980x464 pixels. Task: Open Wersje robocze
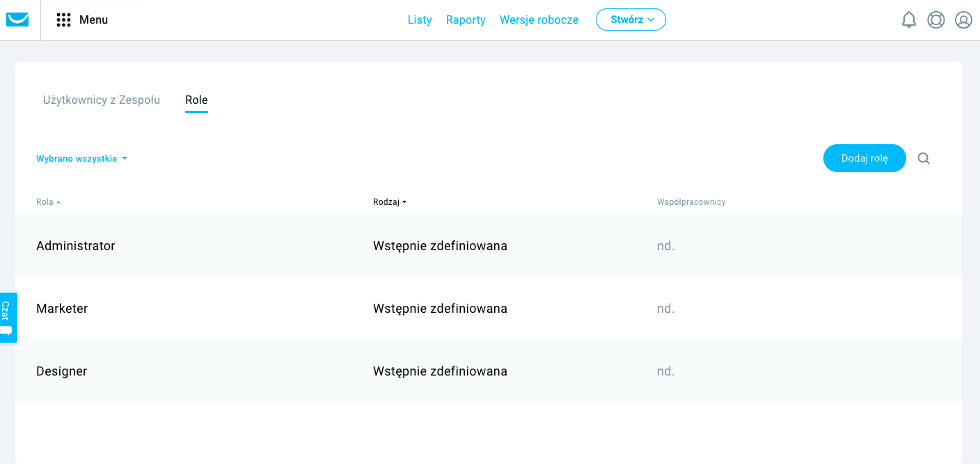click(x=539, y=20)
